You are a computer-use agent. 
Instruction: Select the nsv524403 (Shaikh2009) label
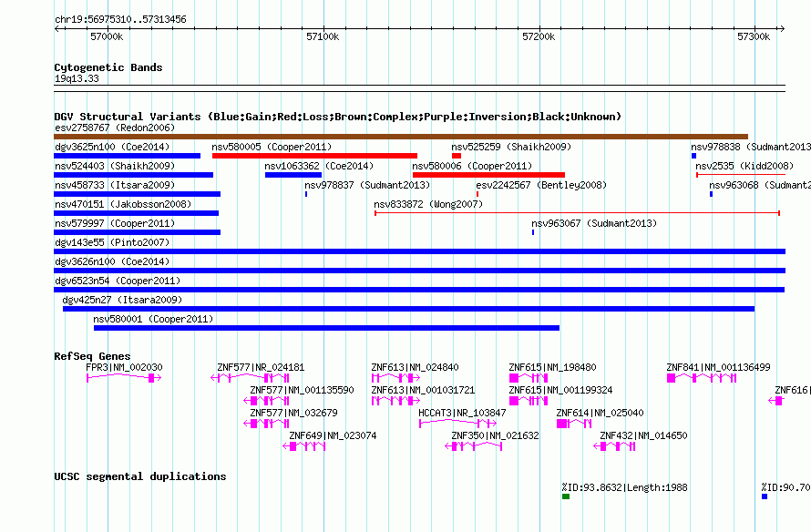tap(115, 166)
